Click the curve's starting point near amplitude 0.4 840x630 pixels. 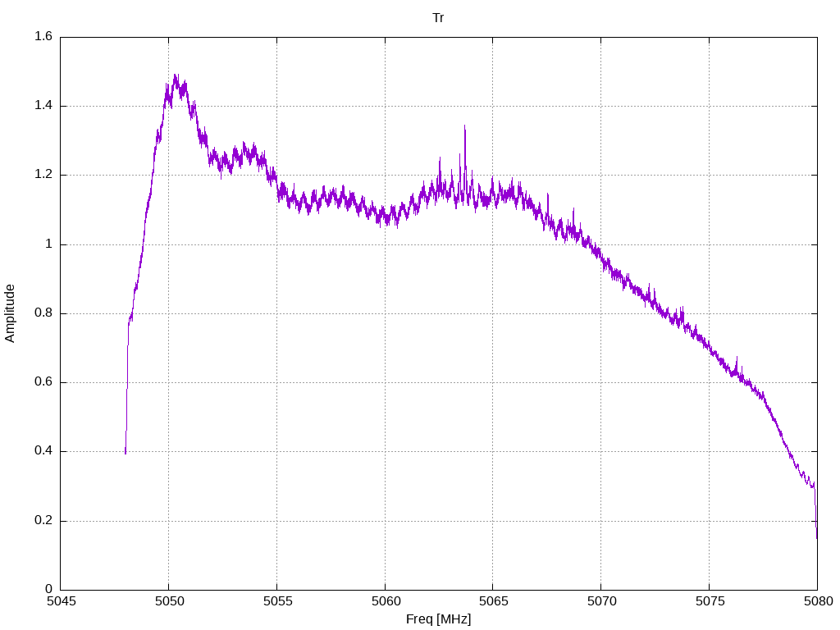[x=126, y=453]
